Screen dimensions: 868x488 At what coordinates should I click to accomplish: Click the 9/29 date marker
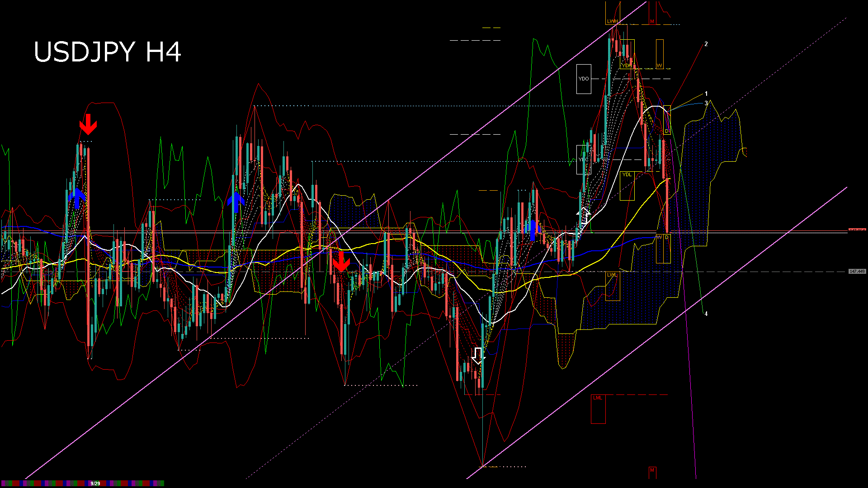95,483
